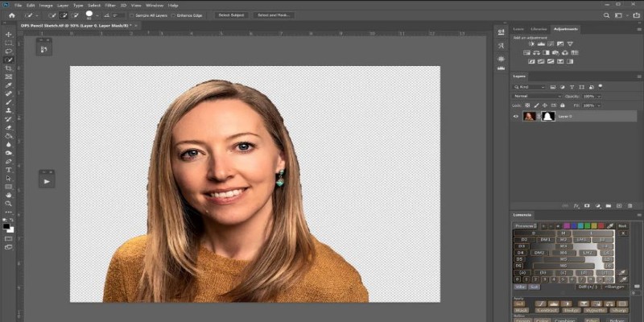Viewport: 644px width, 322px height.
Task: Select the Crop tool
Action: 8,68
